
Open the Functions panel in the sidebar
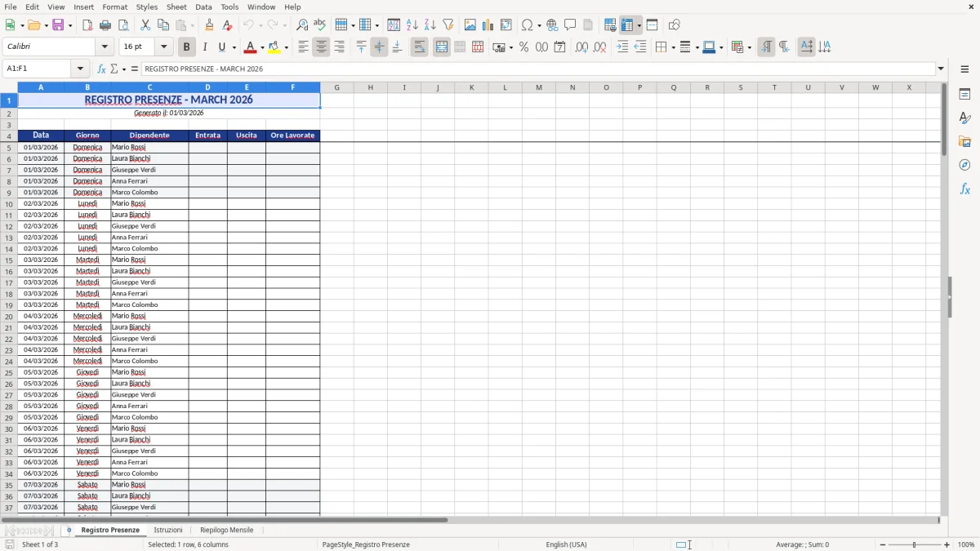(x=964, y=189)
